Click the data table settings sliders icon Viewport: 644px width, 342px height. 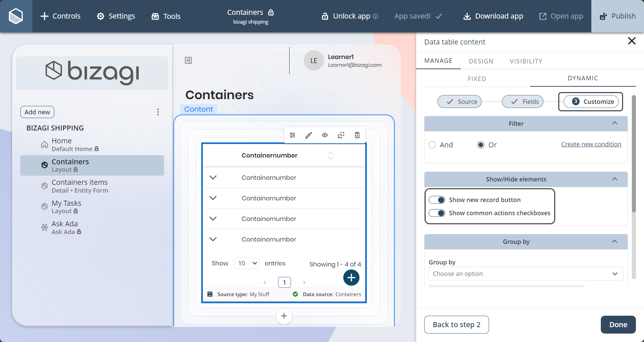tap(292, 135)
